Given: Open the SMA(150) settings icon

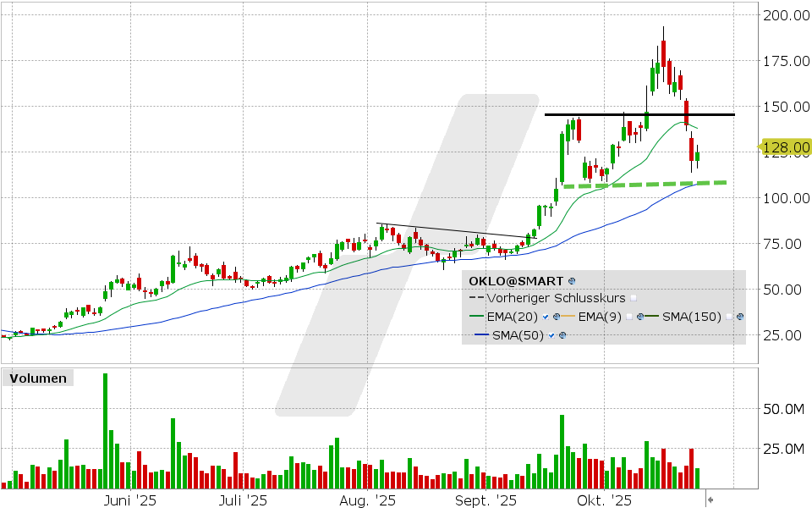Looking at the screenshot, I should [x=740, y=317].
